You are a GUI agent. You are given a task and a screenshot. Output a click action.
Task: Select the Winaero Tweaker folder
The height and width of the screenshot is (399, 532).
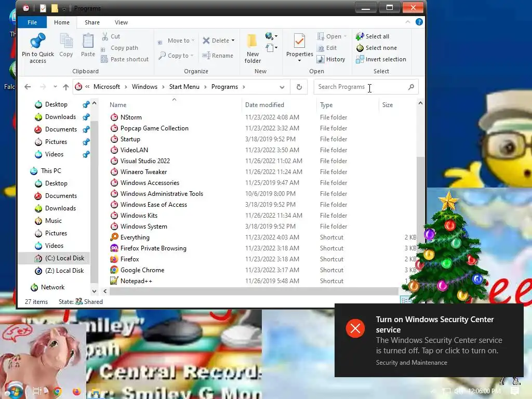(143, 171)
